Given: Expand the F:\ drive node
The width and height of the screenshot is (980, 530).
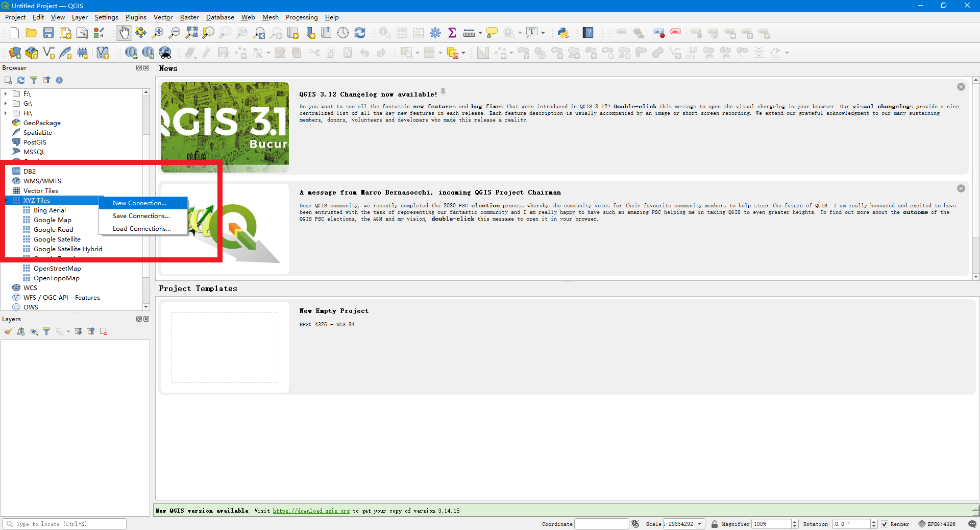Looking at the screenshot, I should [6, 94].
